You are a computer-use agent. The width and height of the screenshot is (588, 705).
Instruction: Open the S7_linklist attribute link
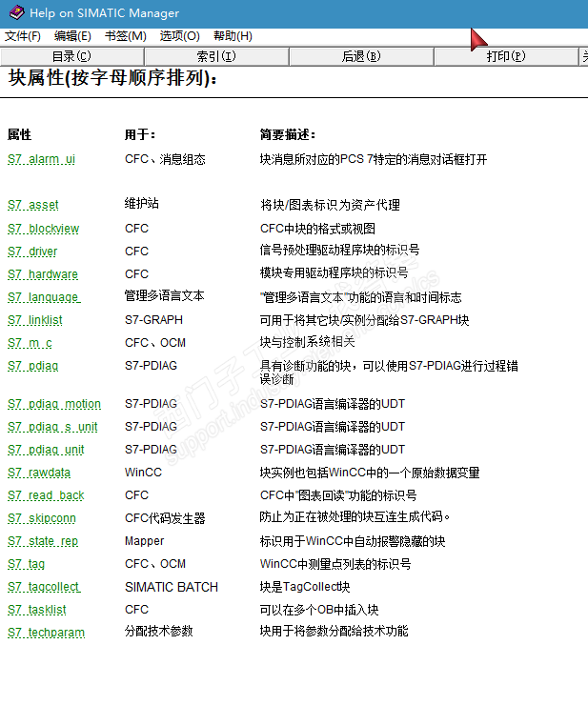click(35, 320)
